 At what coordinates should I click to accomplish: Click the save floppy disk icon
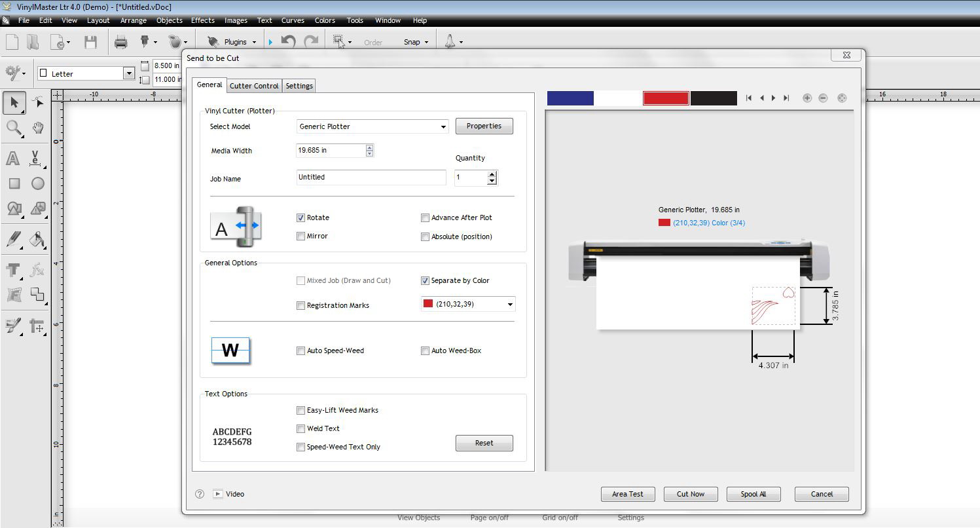tap(90, 42)
